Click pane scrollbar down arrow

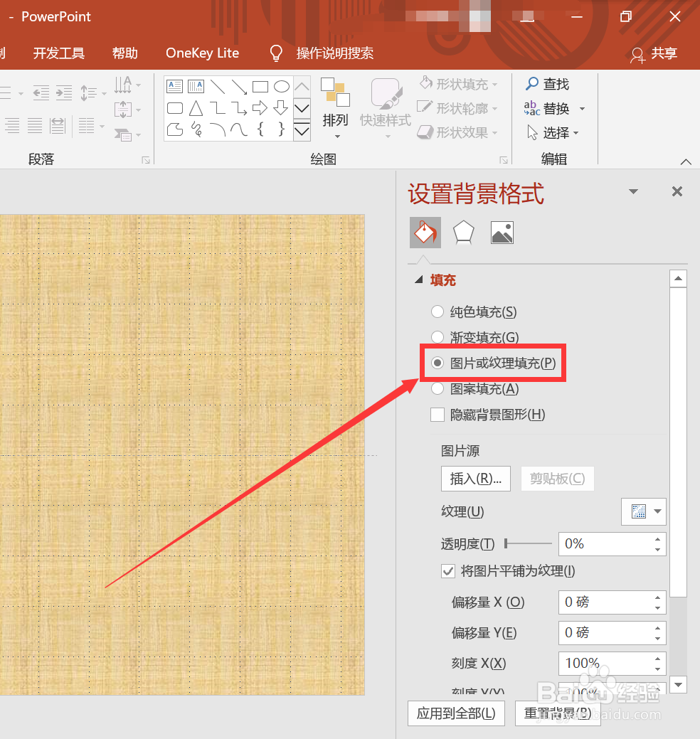tap(679, 684)
